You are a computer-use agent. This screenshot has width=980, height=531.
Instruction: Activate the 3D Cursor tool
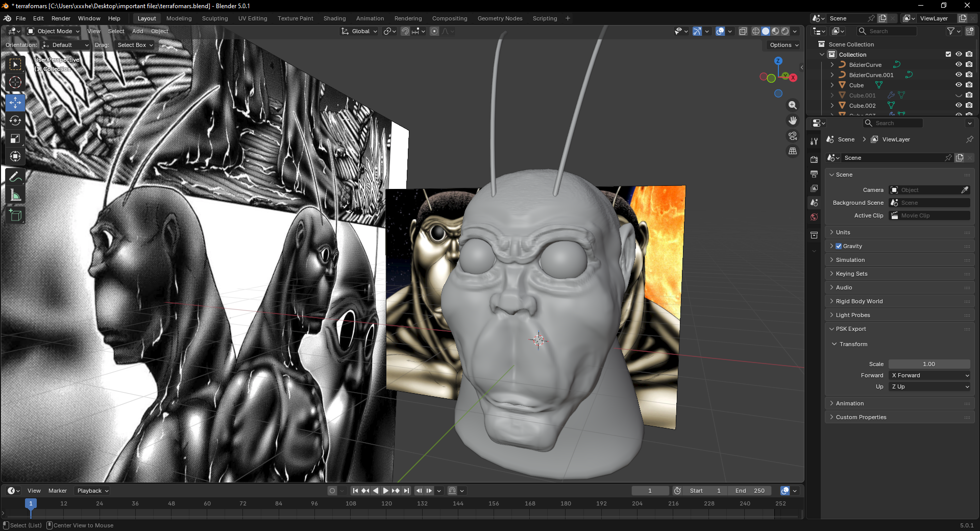click(15, 82)
